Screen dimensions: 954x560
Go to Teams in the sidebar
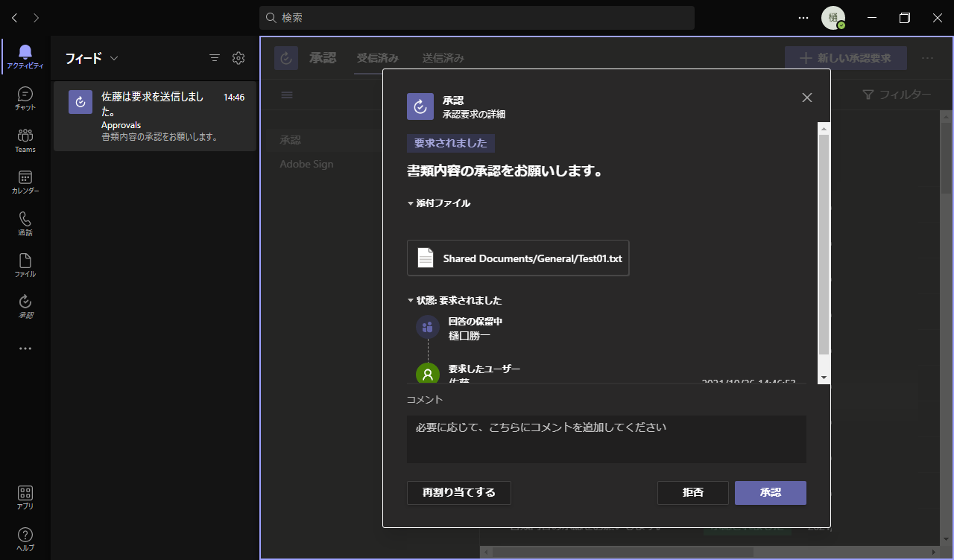[x=25, y=140]
